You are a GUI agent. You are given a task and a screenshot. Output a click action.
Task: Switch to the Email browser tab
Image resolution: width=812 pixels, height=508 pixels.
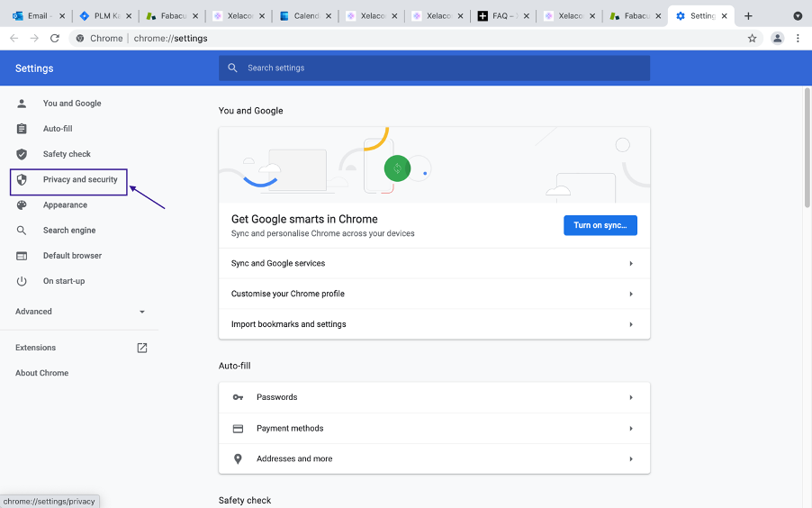[36, 16]
